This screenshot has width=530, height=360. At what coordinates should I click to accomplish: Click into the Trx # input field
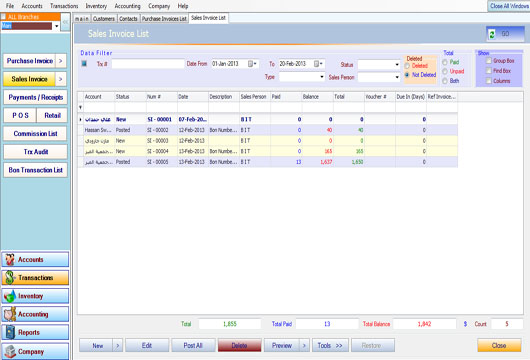pyautogui.click(x=148, y=64)
